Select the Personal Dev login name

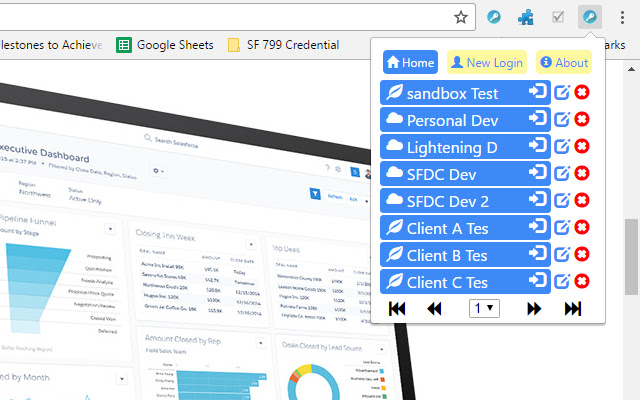pos(452,121)
